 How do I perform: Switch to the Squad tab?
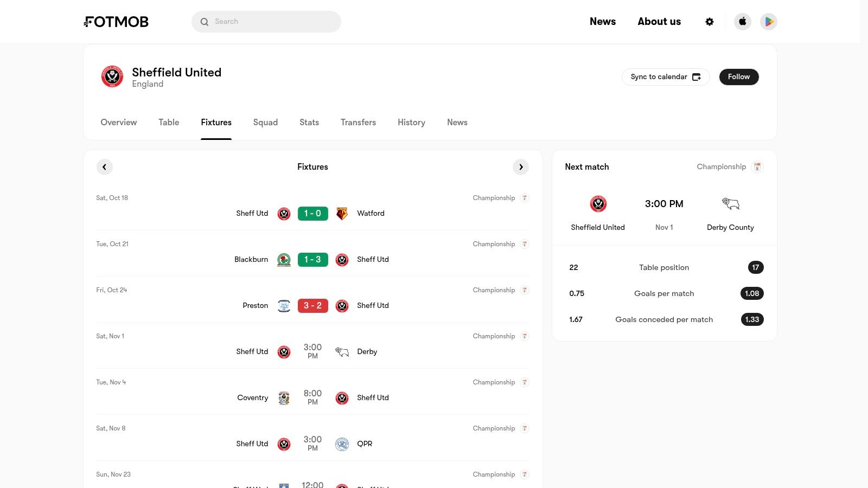[265, 122]
